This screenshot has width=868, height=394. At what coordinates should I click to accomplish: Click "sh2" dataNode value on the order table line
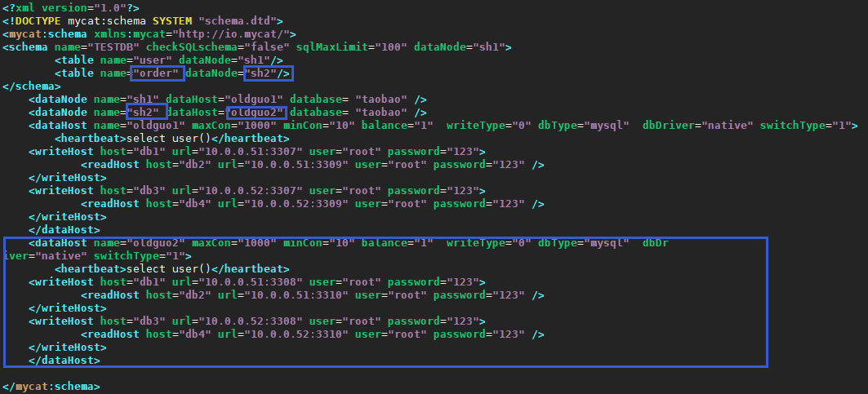(260, 73)
